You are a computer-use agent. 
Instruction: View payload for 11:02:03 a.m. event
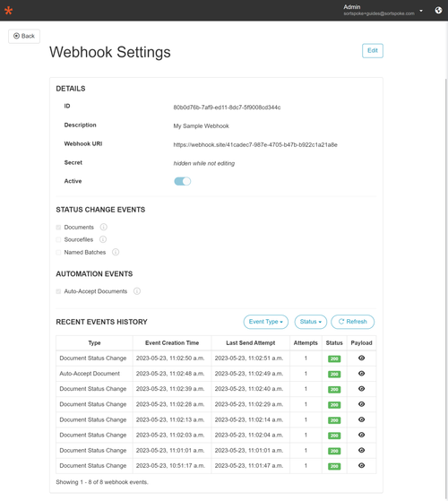[x=361, y=435]
